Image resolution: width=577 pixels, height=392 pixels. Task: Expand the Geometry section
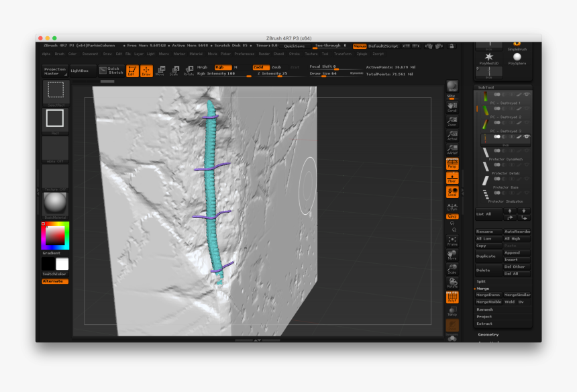[x=488, y=334]
